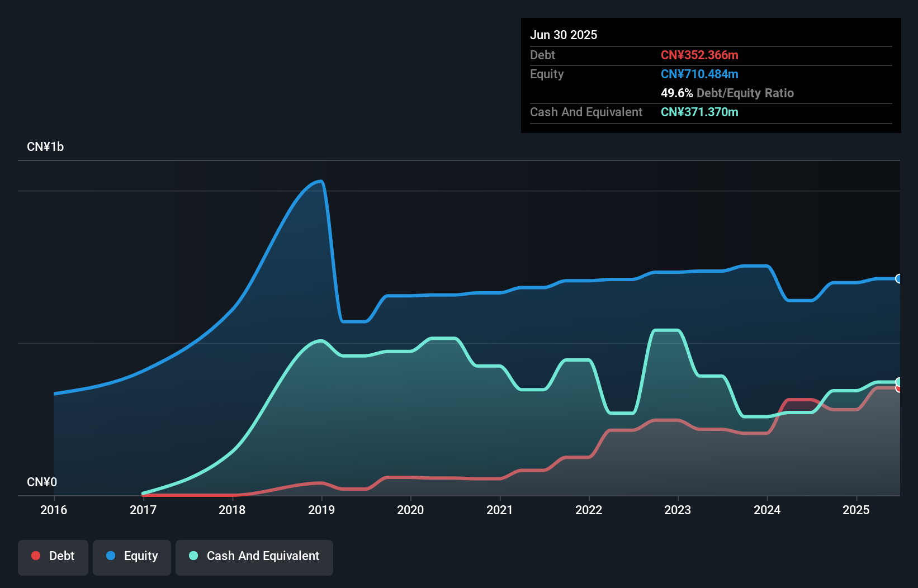Toggle the Equity series visibility
Image resolution: width=918 pixels, height=588 pixels.
[x=131, y=556]
